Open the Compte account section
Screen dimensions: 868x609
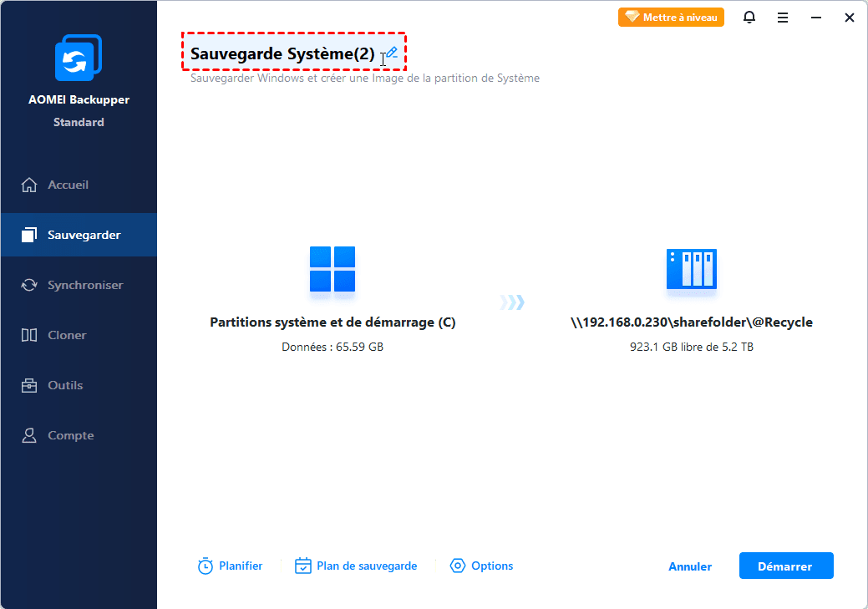tap(79, 435)
